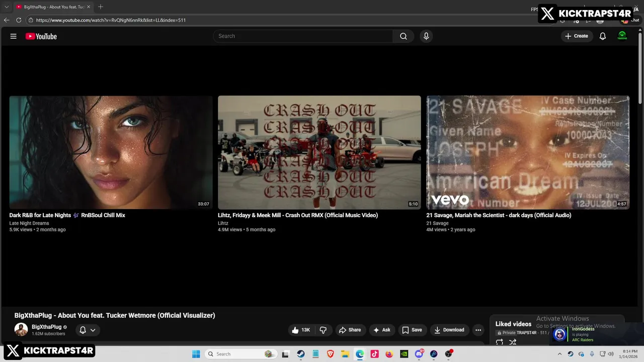Screen dimensions: 644x362
Task: Open the 21 Savage dark days thumbnail
Action: [528, 152]
